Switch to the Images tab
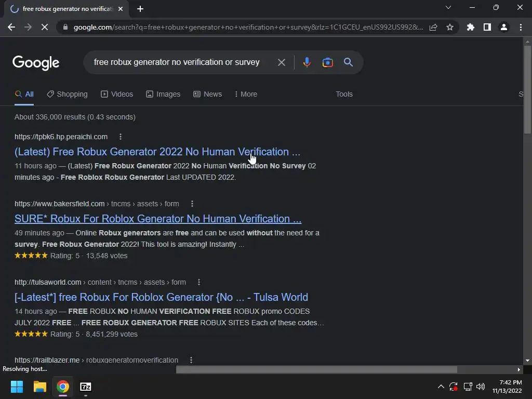 click(x=163, y=95)
